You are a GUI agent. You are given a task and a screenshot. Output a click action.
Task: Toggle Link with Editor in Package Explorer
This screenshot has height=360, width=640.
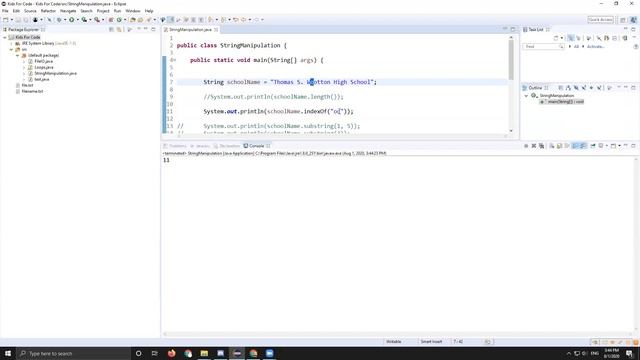click(x=119, y=29)
